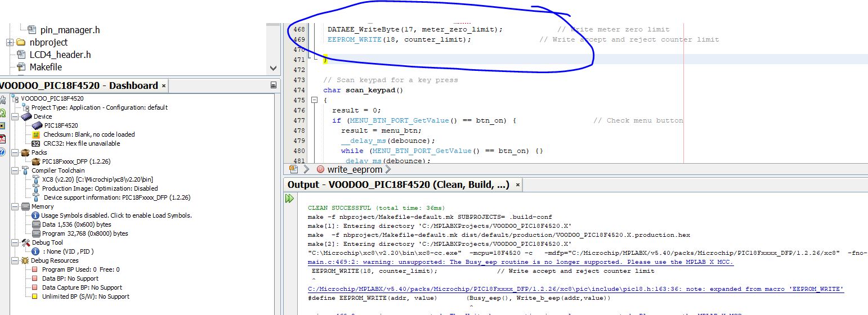868x315 pixels.
Task: Select Program BP Used: 0 Free: 0 row
Action: click(80, 269)
